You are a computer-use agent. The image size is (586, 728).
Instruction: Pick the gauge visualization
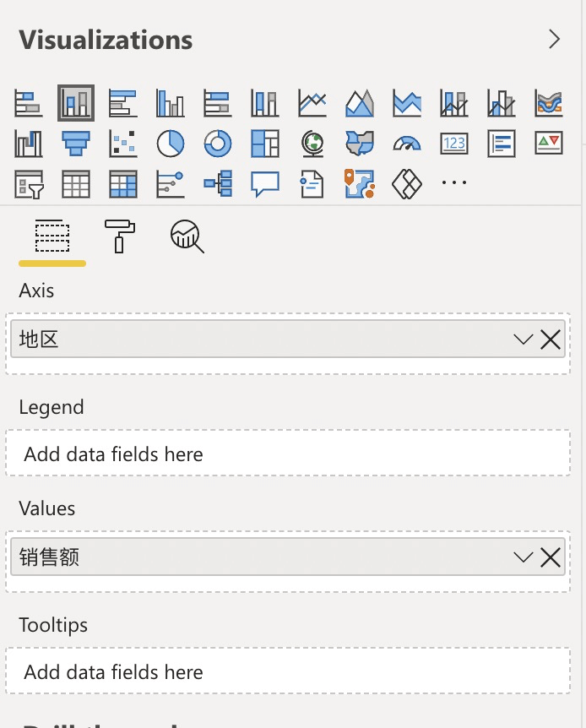(407, 144)
